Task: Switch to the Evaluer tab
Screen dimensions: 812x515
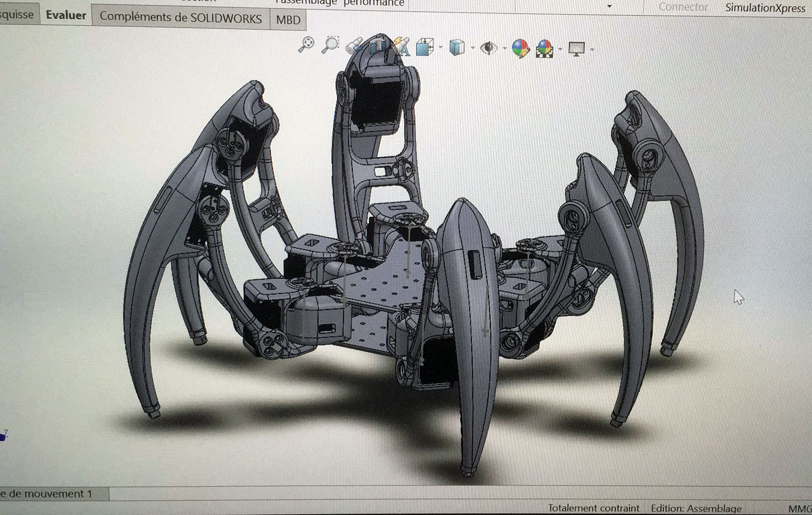Action: (x=66, y=15)
